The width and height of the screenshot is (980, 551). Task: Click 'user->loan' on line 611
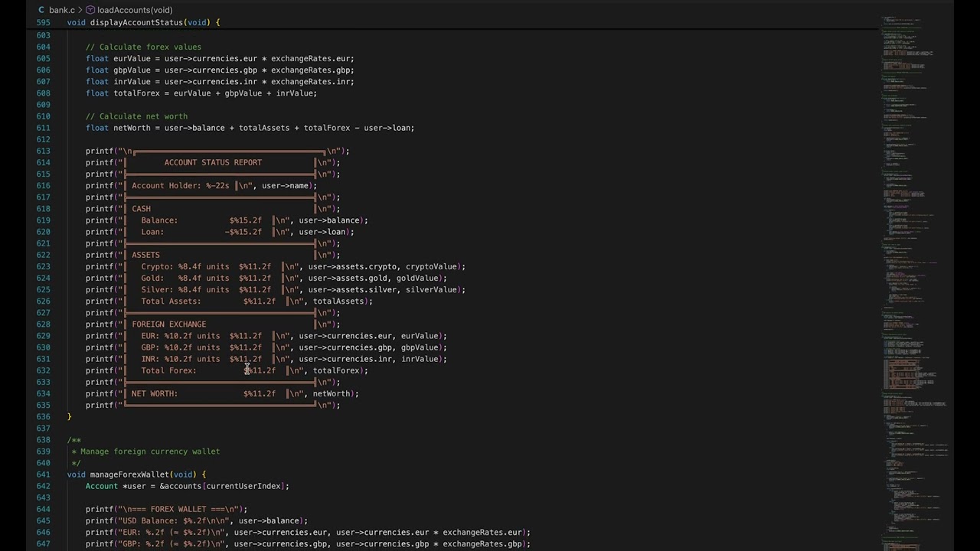pyautogui.click(x=387, y=128)
